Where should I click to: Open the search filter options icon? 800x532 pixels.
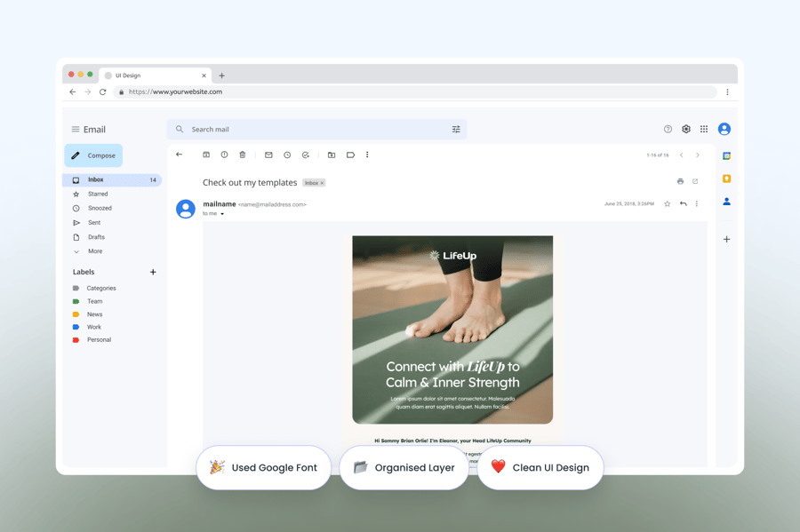point(456,130)
